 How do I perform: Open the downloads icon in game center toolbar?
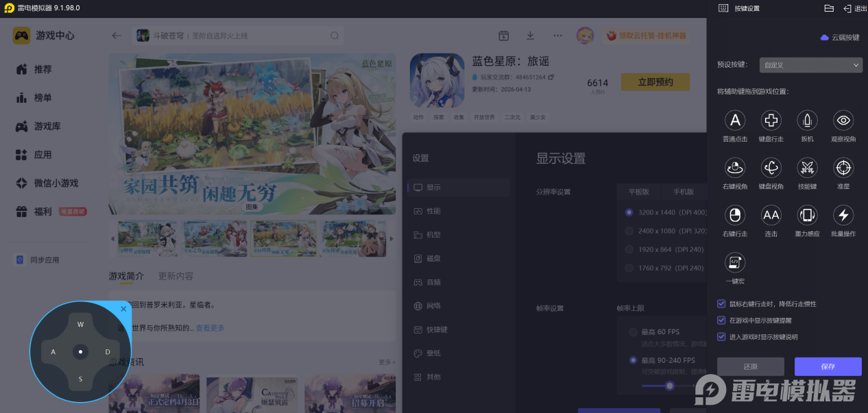530,36
